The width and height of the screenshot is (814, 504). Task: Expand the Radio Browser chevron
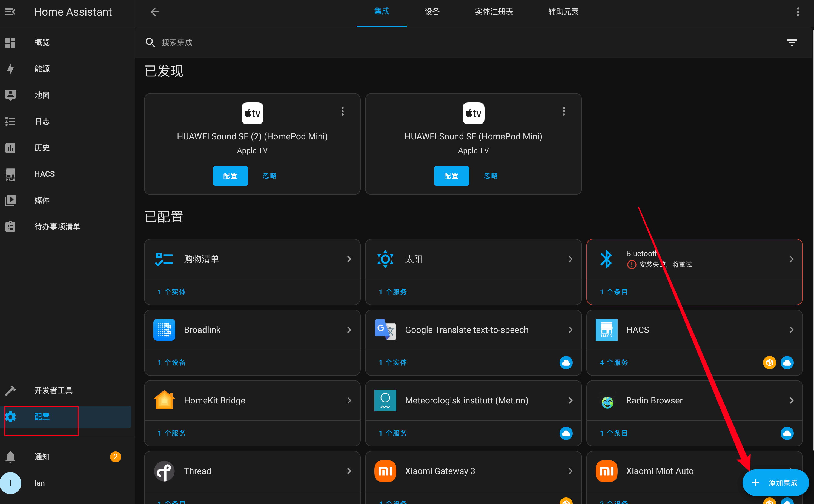point(791,400)
